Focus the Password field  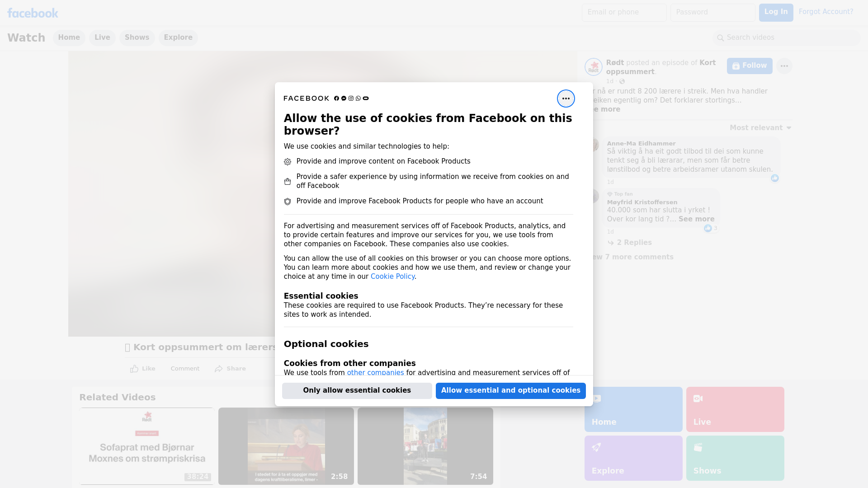coord(712,12)
